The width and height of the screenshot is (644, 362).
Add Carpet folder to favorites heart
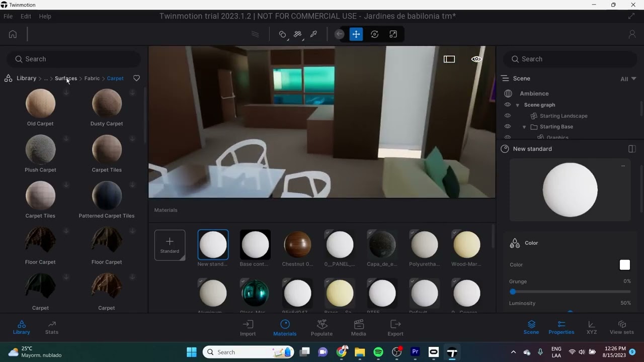click(136, 78)
